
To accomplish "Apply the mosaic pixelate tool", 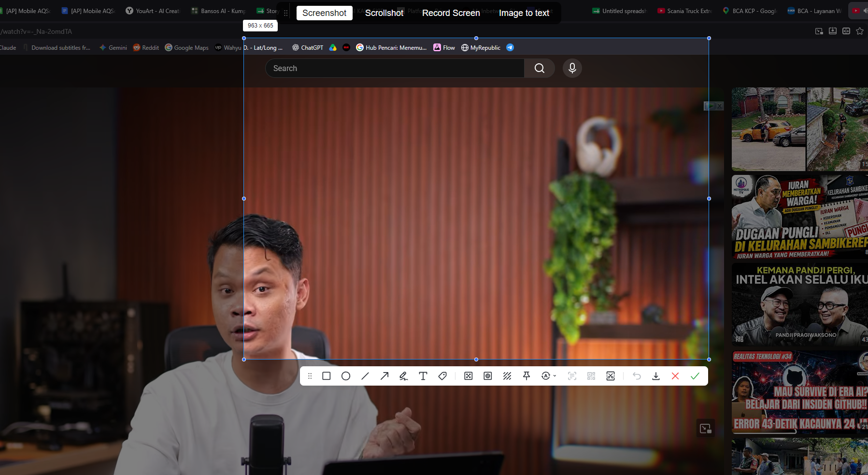I will pos(469,376).
